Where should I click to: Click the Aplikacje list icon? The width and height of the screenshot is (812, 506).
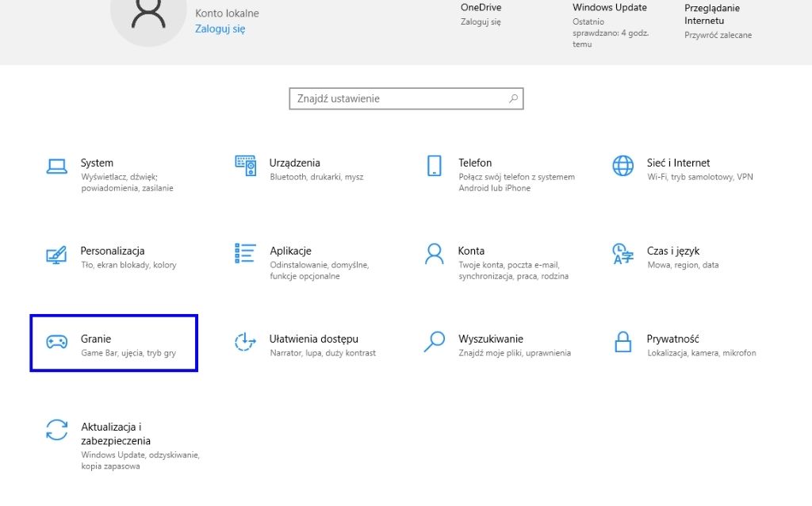(245, 254)
